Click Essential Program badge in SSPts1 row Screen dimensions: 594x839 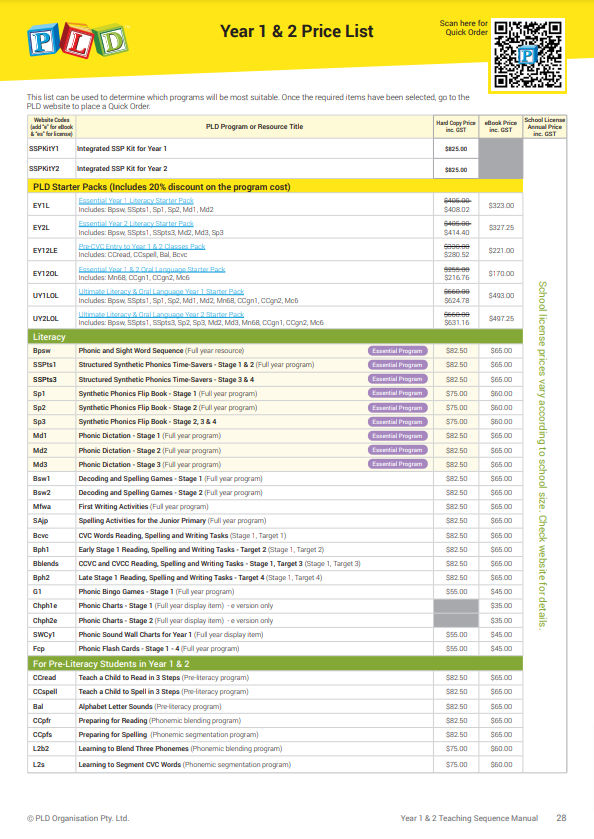[398, 365]
